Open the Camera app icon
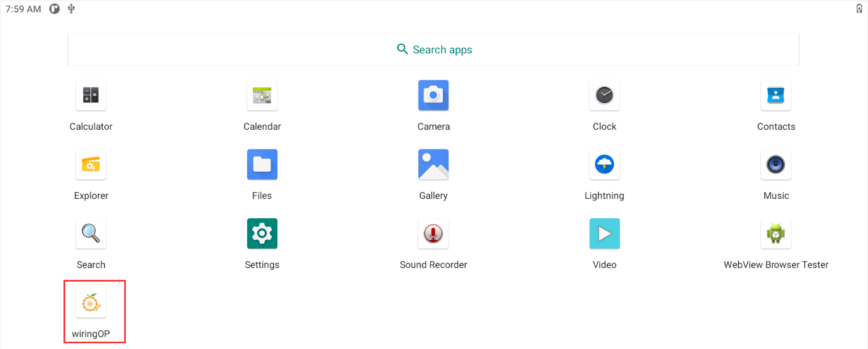Image resolution: width=868 pixels, height=349 pixels. tap(433, 95)
